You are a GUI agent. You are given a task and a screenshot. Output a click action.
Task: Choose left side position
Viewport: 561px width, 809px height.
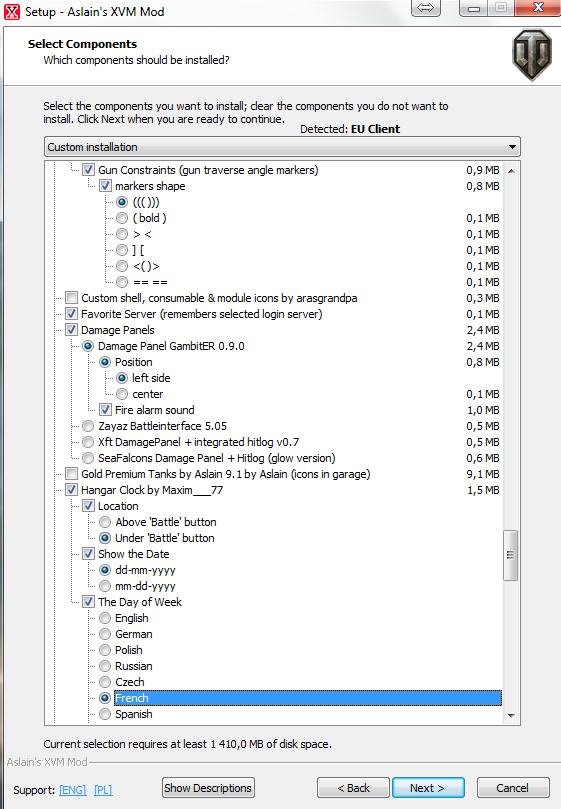pyautogui.click(x=122, y=378)
